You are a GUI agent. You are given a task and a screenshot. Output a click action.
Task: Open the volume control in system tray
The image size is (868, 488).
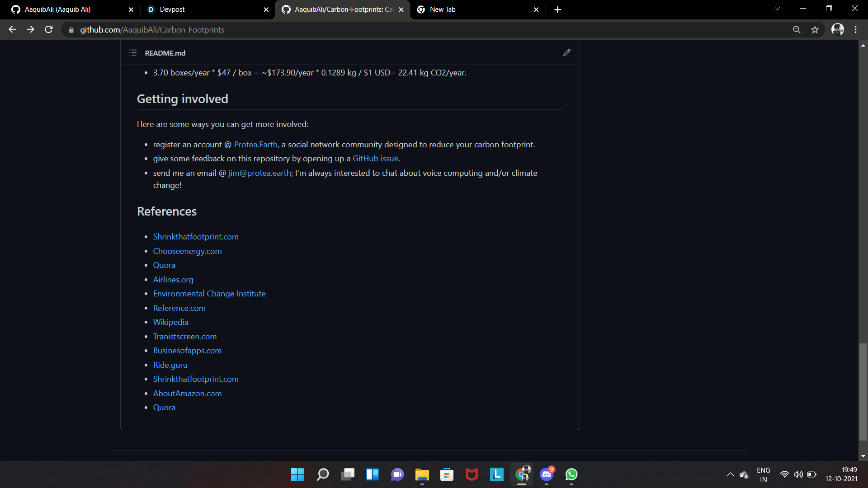point(798,474)
